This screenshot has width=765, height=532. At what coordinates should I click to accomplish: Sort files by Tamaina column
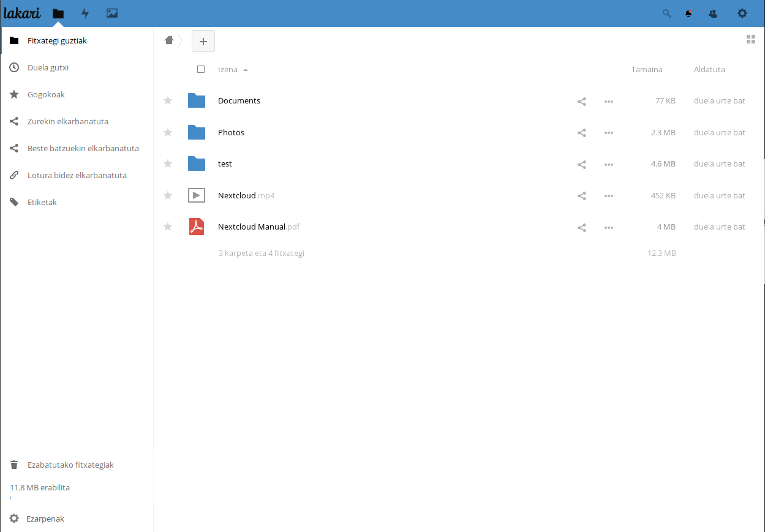click(x=647, y=69)
